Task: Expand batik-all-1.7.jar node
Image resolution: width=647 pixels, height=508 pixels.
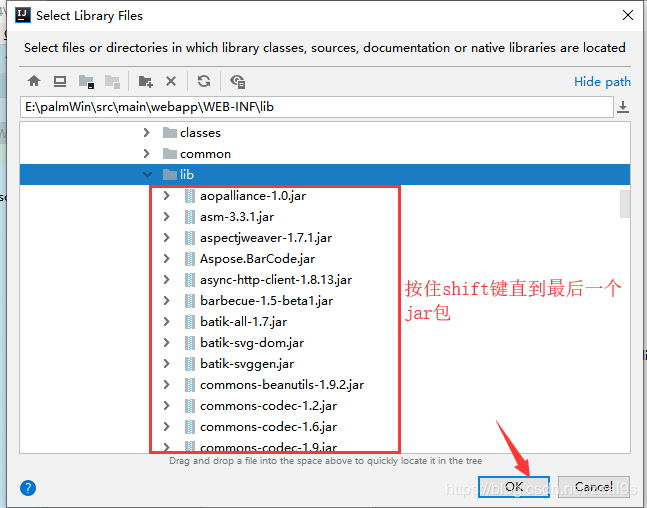Action: tap(166, 321)
